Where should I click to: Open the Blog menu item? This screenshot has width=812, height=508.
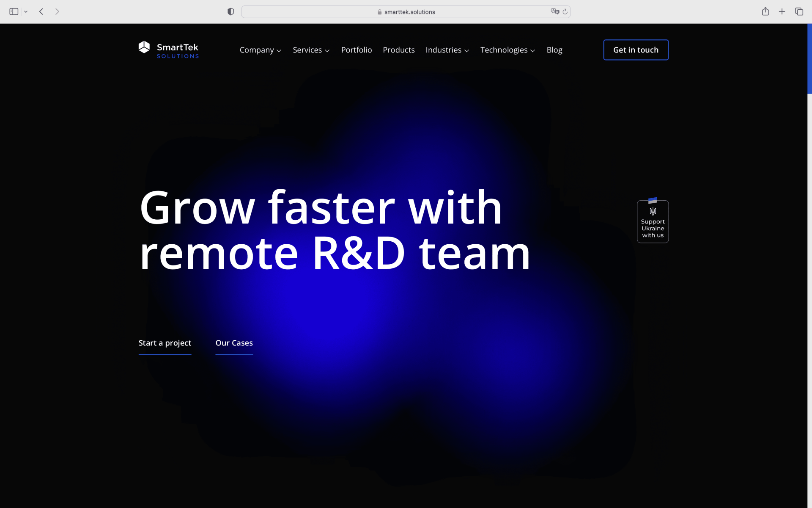[x=554, y=50]
